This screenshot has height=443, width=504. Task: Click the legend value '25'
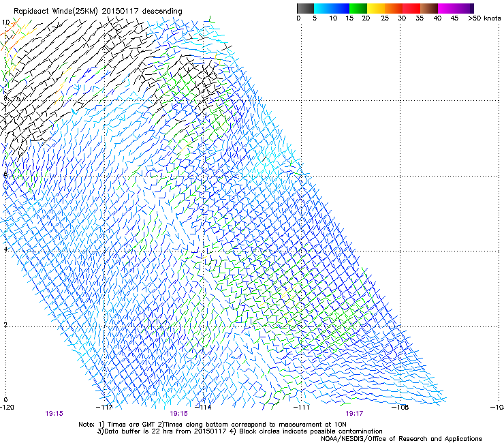click(385, 18)
